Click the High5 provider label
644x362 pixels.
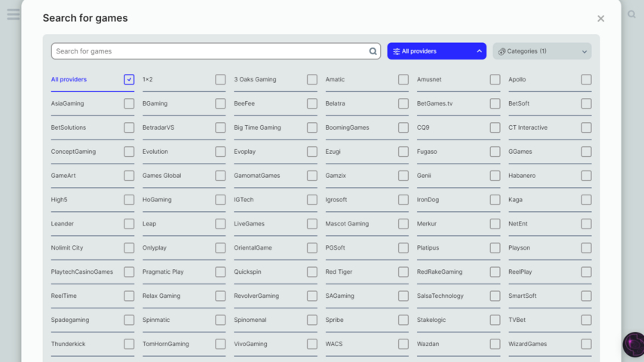point(59,200)
